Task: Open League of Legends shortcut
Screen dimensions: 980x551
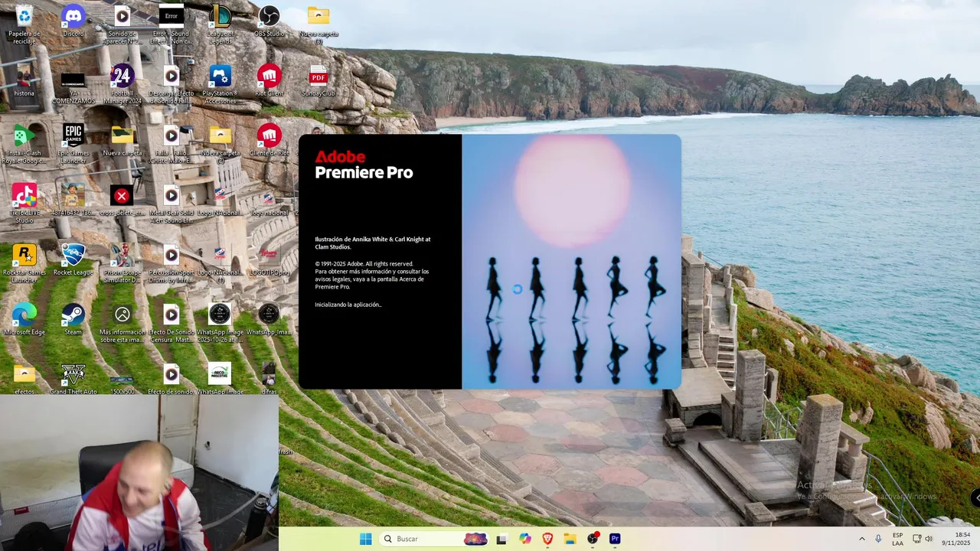Action: 220,23
